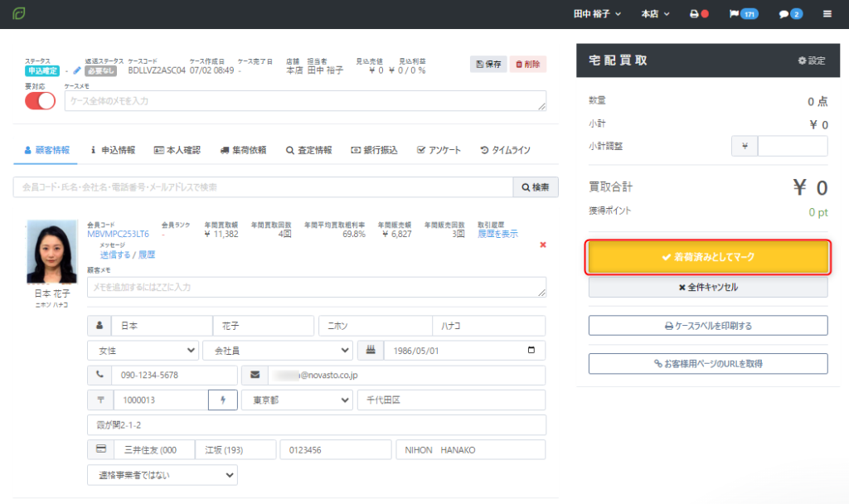Open the hamburger menu
849x504 pixels.
[827, 14]
